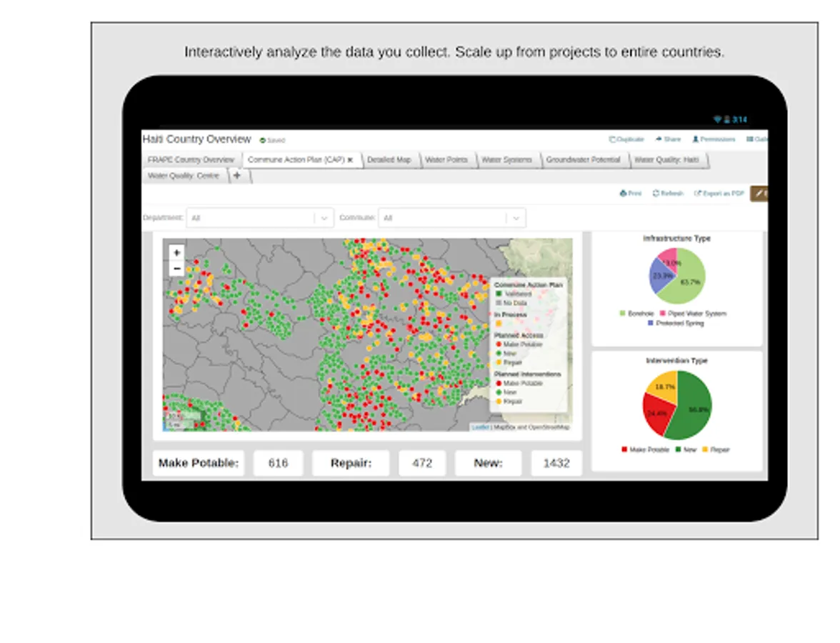The image size is (840, 643).
Task: Click In Process yellow swatch in map legend
Action: pos(499,323)
